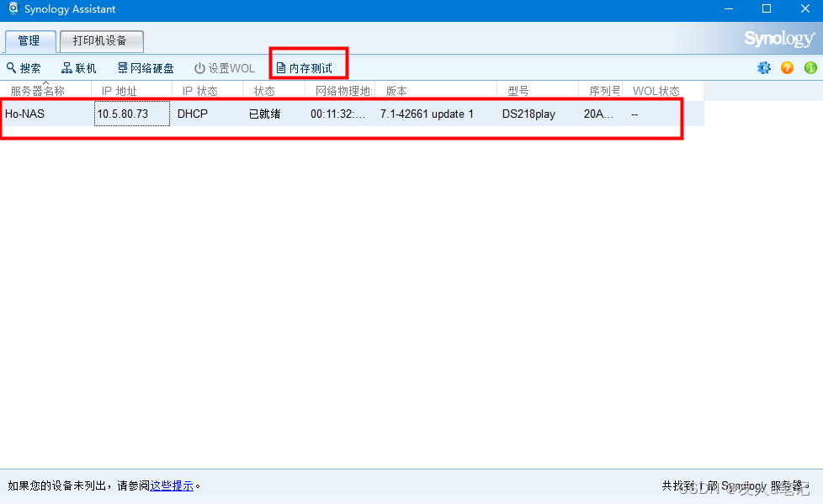Open the Synology Assistant settings gear icon
Screen dimensions: 823x504
pyautogui.click(x=764, y=67)
